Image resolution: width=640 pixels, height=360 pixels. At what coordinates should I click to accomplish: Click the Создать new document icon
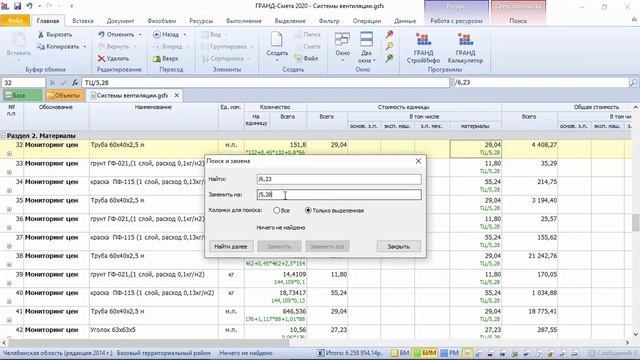click(277, 40)
